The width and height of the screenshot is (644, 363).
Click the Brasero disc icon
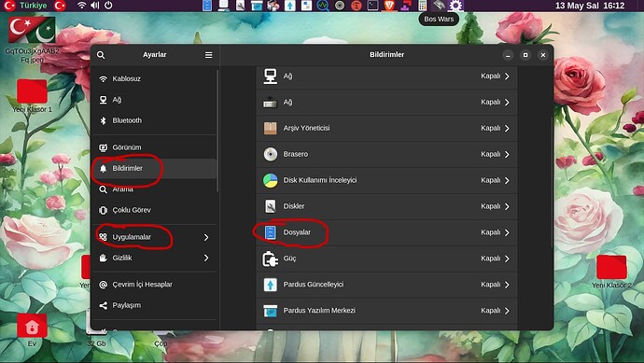271,154
